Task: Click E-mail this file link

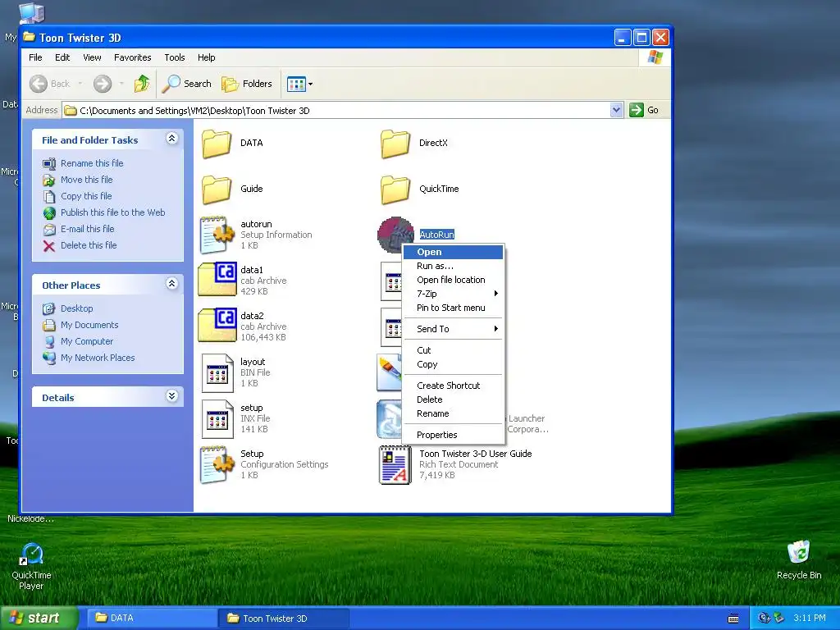Action: [x=87, y=229]
